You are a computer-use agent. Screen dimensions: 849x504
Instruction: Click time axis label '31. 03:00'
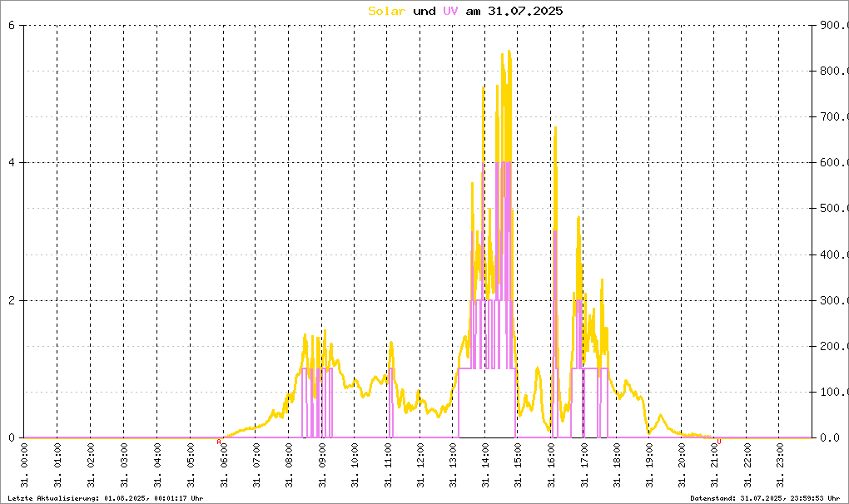point(123,466)
